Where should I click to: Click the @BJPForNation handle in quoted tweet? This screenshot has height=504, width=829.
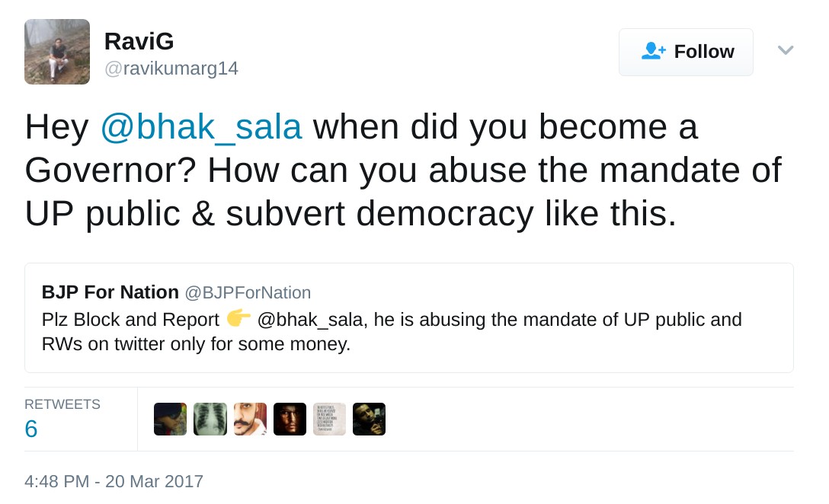248,292
